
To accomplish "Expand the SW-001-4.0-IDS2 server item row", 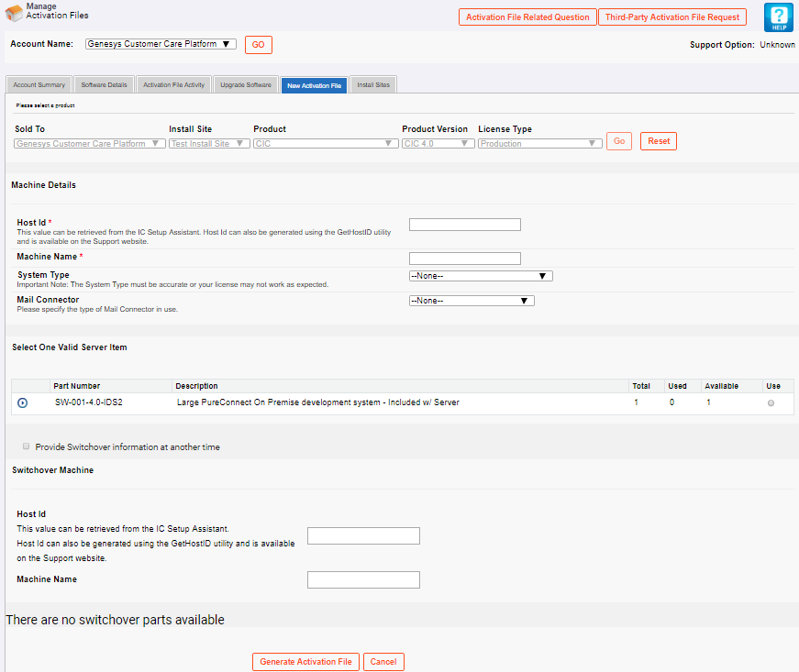I will point(21,402).
